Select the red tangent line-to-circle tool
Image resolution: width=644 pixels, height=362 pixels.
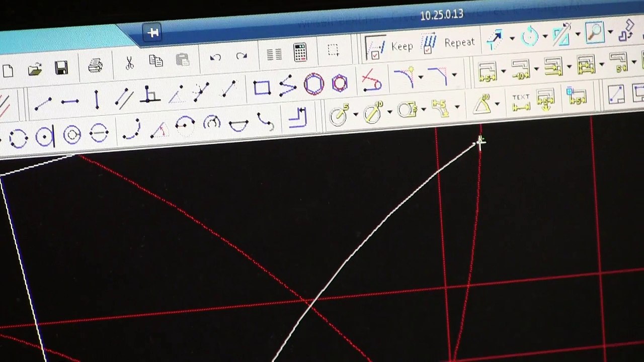coord(371,80)
